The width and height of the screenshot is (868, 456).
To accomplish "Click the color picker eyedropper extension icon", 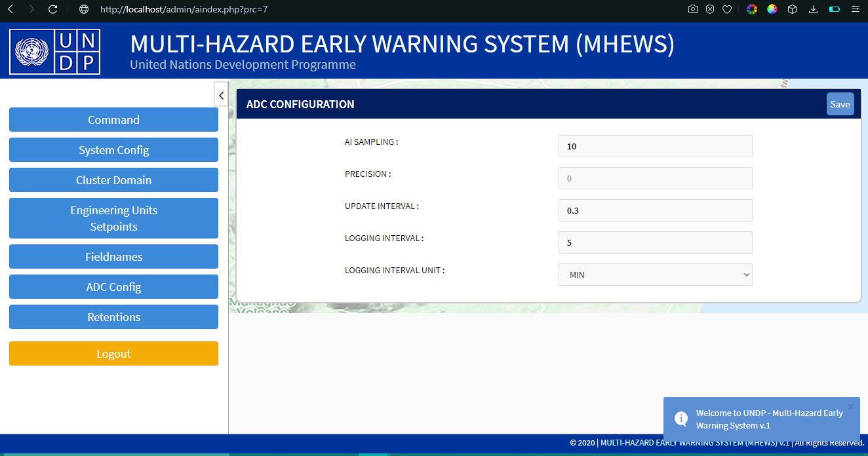I will (x=772, y=9).
